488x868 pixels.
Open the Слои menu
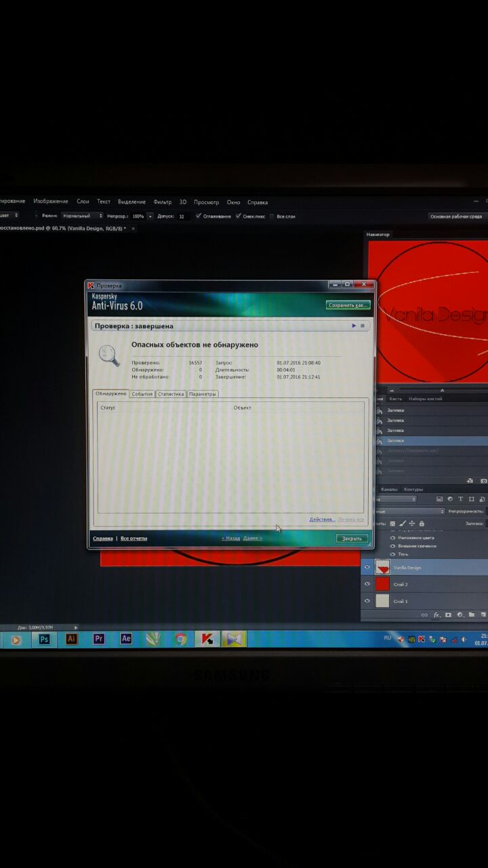83,201
